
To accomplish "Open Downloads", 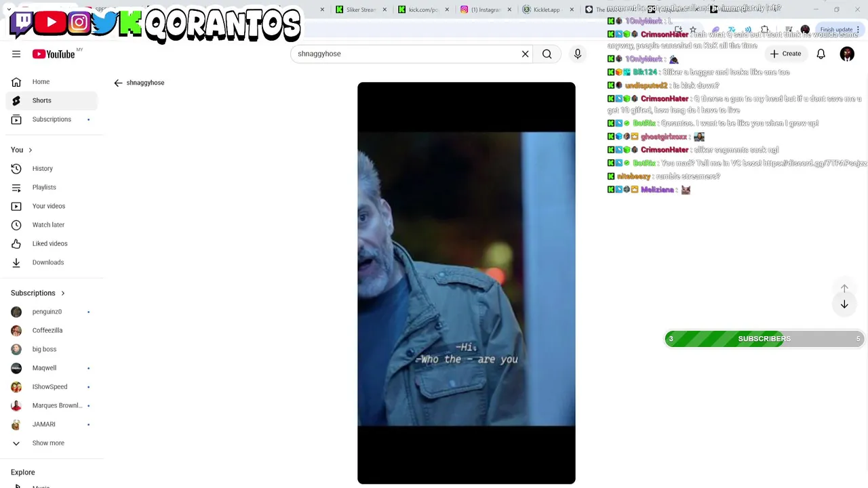I will click(52, 262).
